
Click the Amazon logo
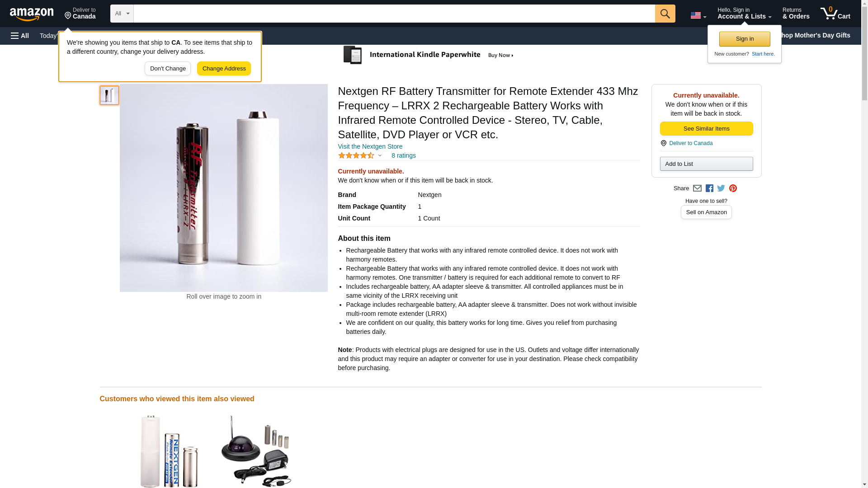tap(32, 14)
